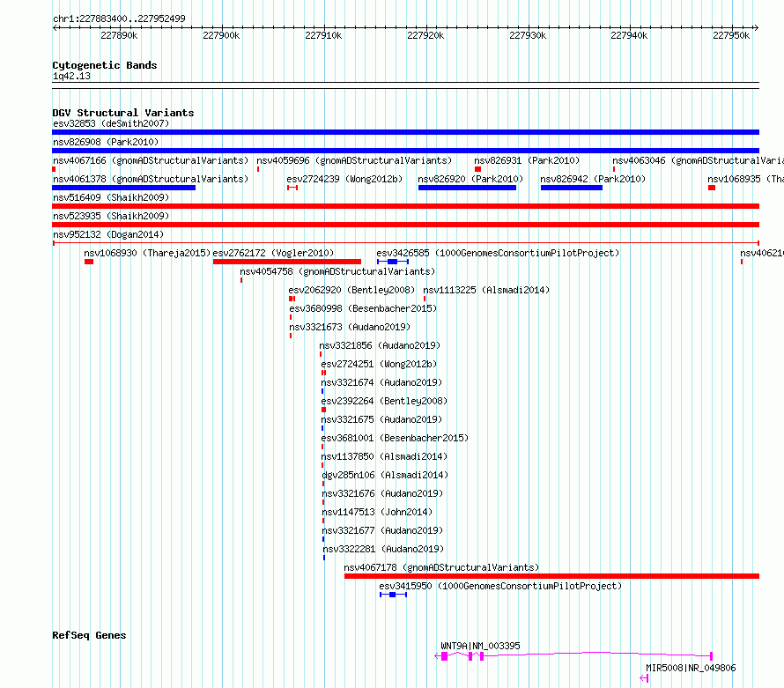Click the esv2724239 (Wong2012b) variant glyph
The height and width of the screenshot is (688, 784).
coord(292,188)
